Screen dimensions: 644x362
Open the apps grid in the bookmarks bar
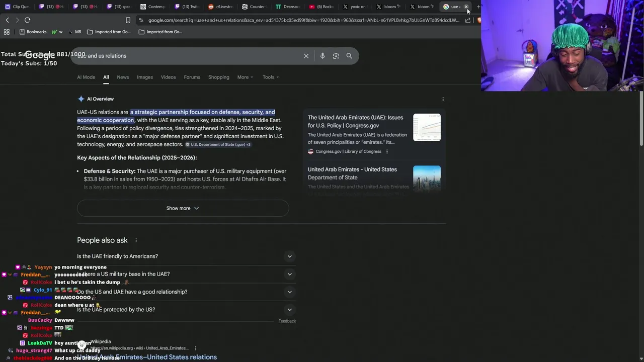(7, 32)
